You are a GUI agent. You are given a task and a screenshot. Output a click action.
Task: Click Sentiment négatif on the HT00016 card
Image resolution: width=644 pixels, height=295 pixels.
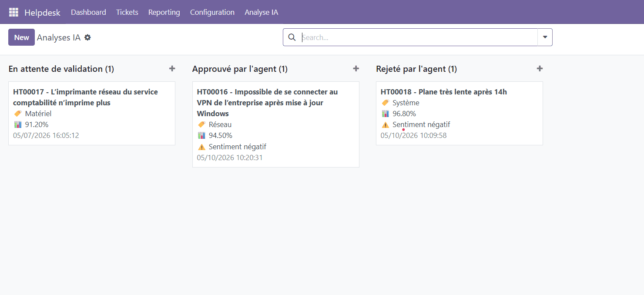coord(238,147)
